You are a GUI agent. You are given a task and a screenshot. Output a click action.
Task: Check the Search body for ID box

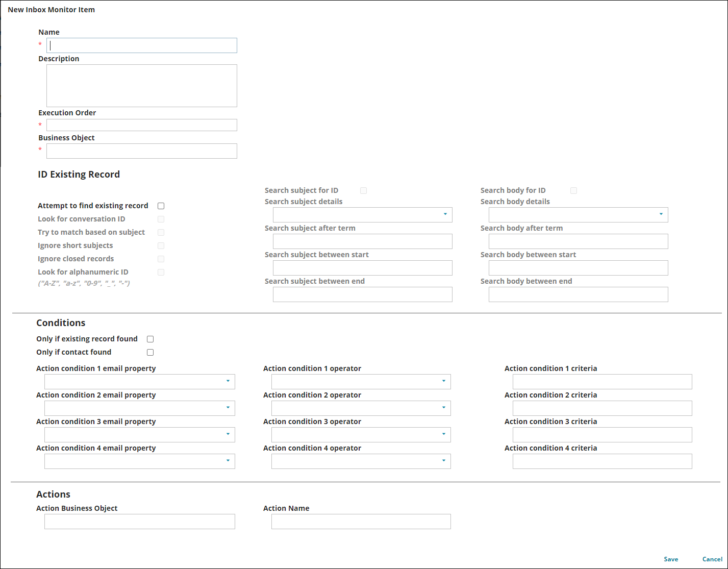coord(573,190)
